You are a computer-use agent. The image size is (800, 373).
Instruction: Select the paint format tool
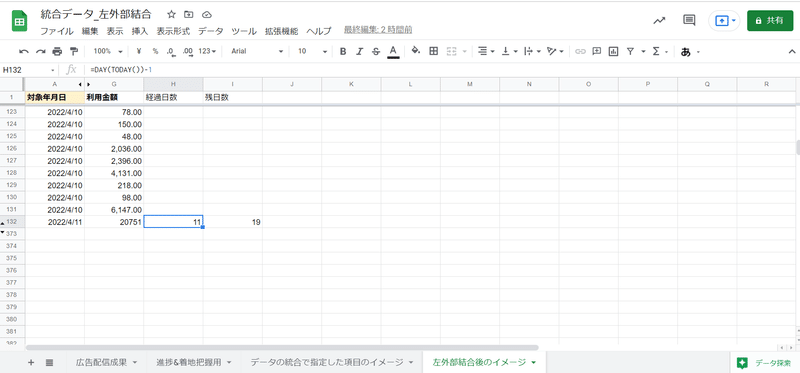[x=74, y=52]
